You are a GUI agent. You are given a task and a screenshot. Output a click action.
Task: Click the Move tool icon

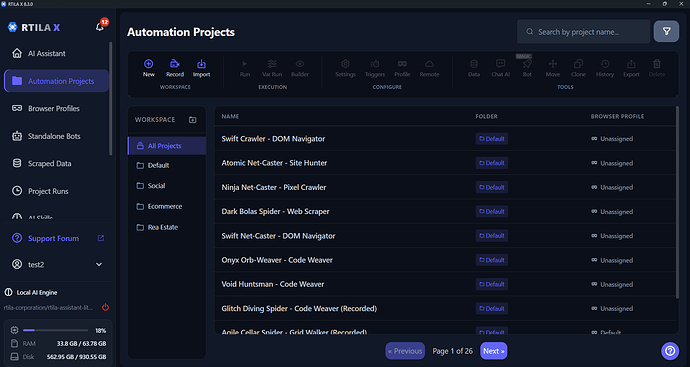(x=553, y=64)
